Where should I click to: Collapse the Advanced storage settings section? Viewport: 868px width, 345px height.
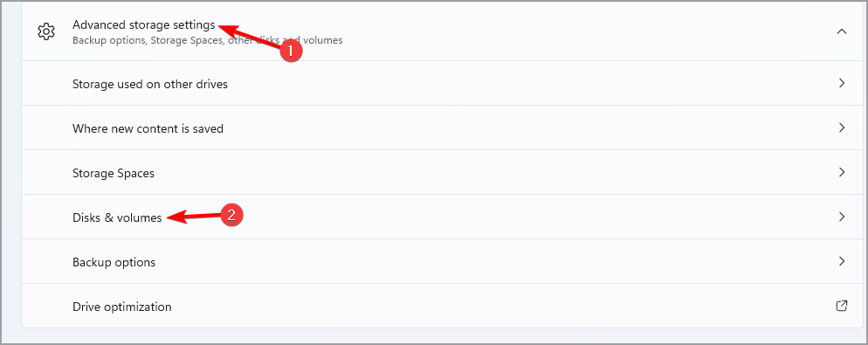(842, 31)
